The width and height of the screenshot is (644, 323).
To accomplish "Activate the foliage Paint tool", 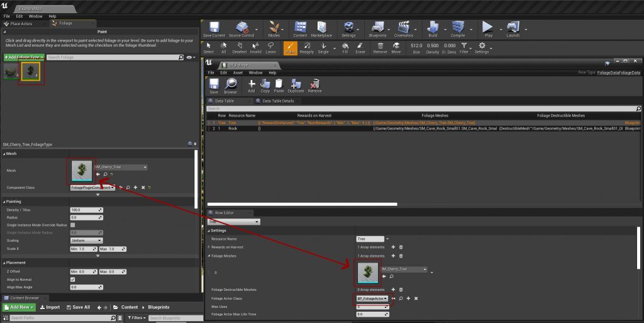I will coord(291,48).
